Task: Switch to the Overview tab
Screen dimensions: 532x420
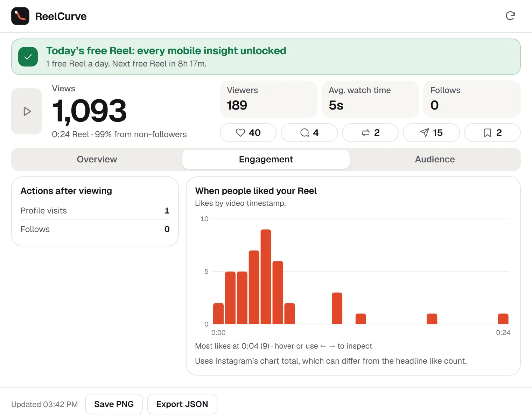Action: (x=97, y=159)
